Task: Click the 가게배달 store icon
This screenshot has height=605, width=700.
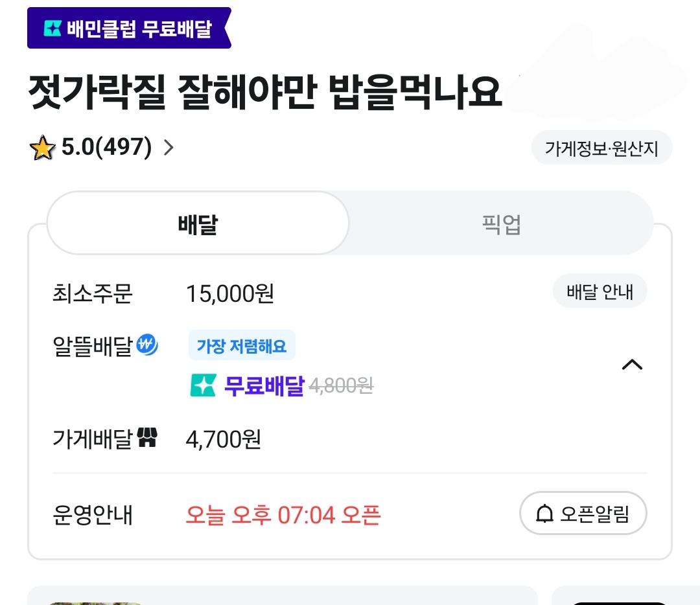Action: (x=147, y=437)
